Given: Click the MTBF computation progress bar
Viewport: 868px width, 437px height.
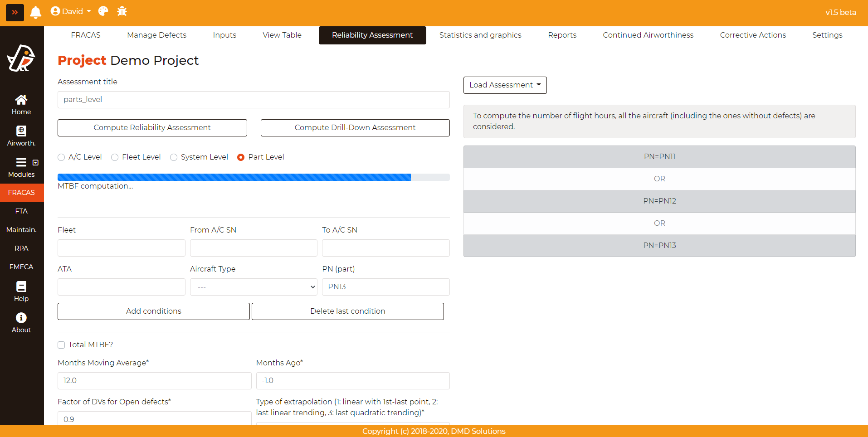Looking at the screenshot, I should pos(253,177).
